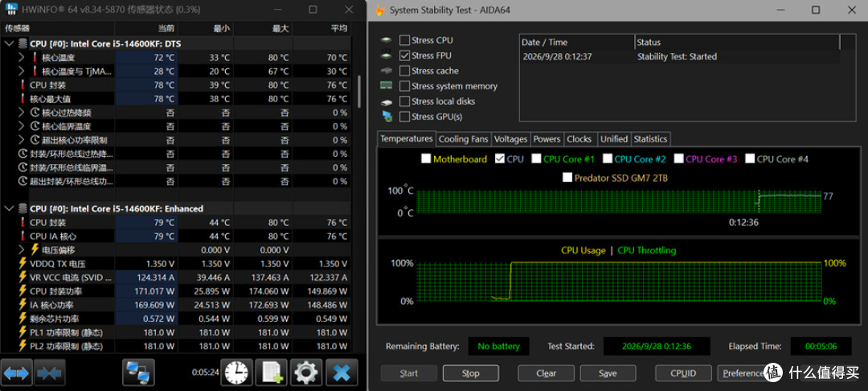Expand 电压偏移 row chevron
This screenshot has height=391, width=868.
click(x=22, y=249)
